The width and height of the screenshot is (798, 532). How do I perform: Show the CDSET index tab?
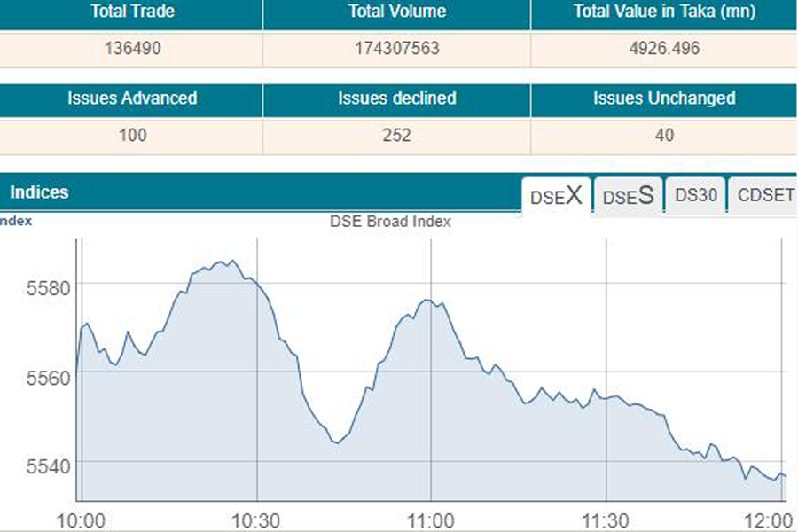pyautogui.click(x=765, y=195)
